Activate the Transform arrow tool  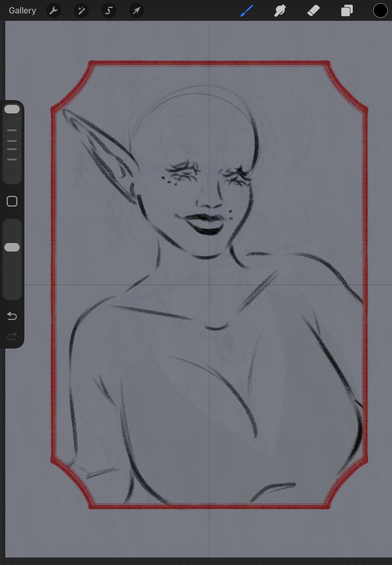pos(137,11)
